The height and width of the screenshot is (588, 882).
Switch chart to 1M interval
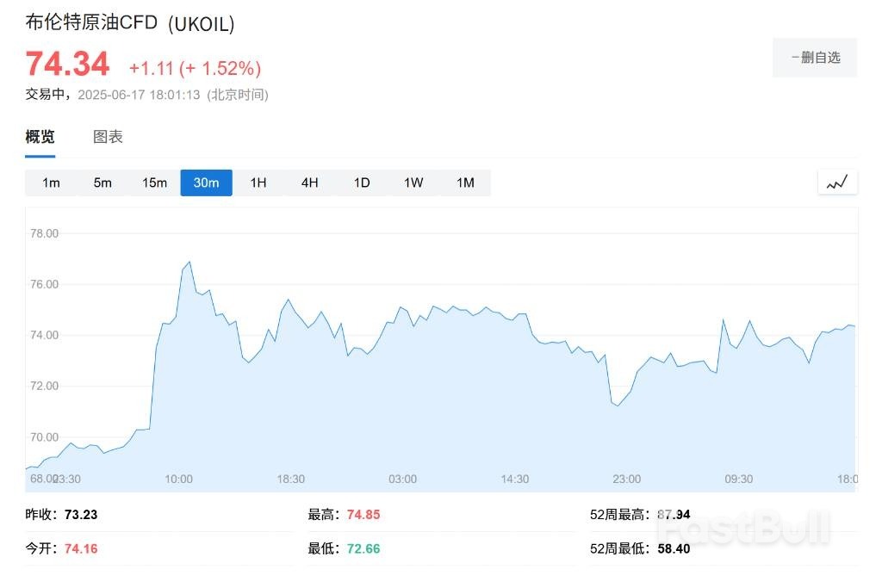[465, 183]
